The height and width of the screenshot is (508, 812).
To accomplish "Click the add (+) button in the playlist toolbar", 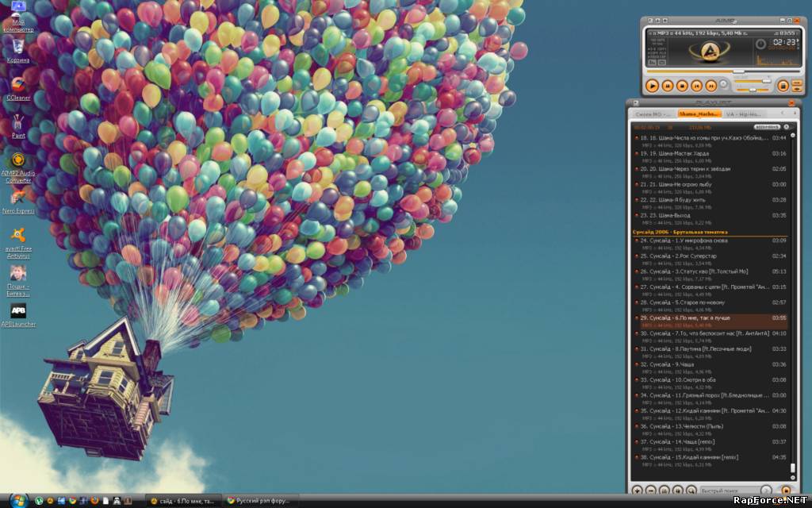I will tap(638, 490).
